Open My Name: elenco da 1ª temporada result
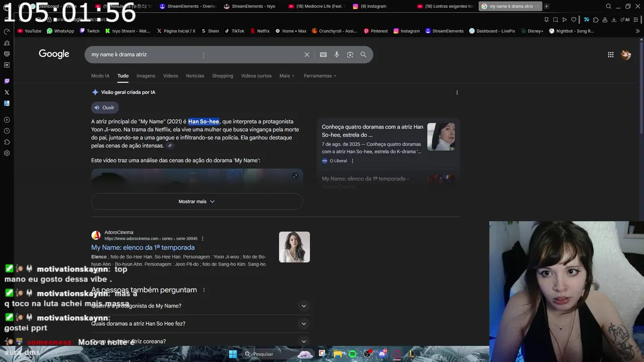The height and width of the screenshot is (362, 644). pos(143,247)
